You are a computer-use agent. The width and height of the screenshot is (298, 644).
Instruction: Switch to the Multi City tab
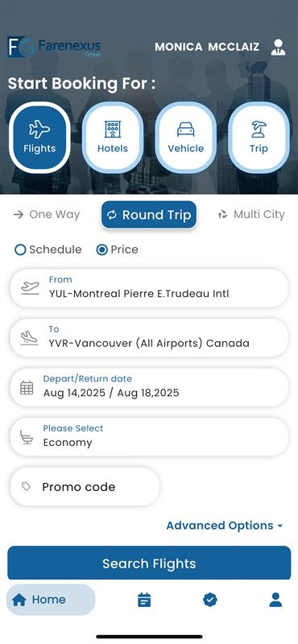point(251,214)
